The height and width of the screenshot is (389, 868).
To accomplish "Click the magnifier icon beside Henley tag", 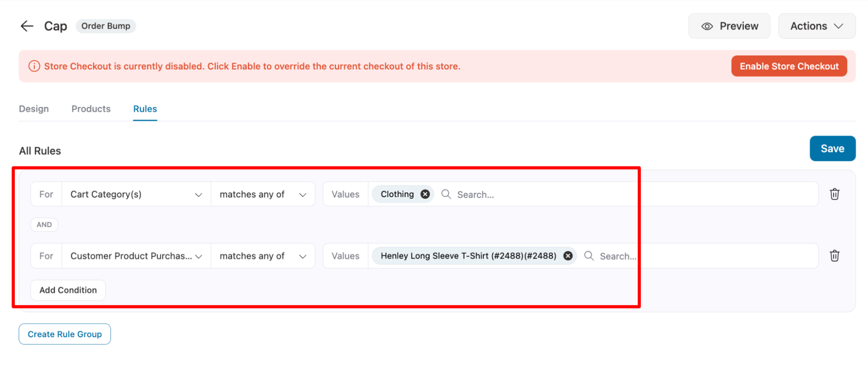I will coord(589,256).
